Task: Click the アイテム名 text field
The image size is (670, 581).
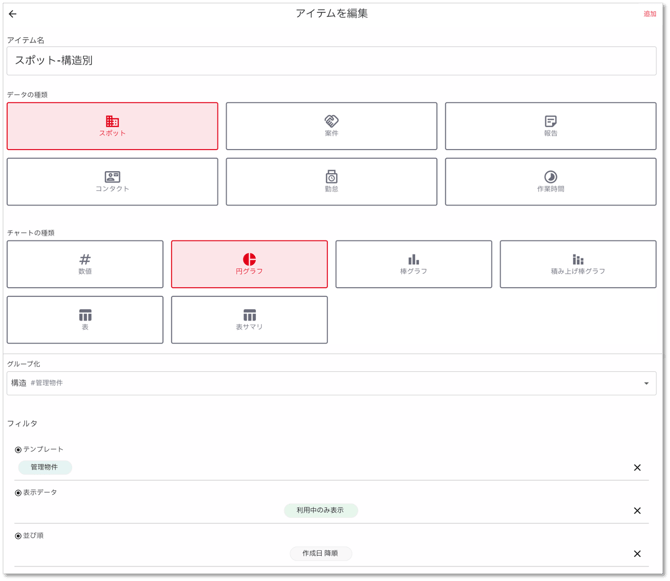Action: [331, 61]
